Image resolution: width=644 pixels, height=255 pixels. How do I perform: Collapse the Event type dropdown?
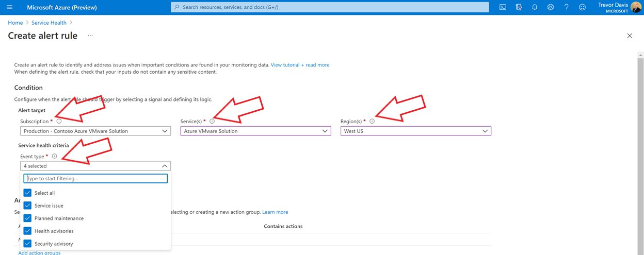95,166
